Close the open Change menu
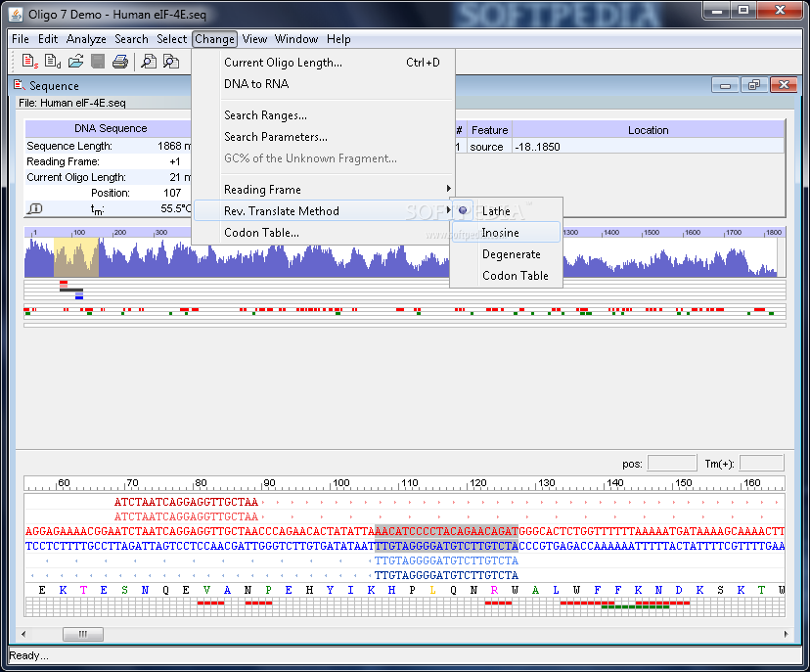This screenshot has height=672, width=810. point(215,39)
